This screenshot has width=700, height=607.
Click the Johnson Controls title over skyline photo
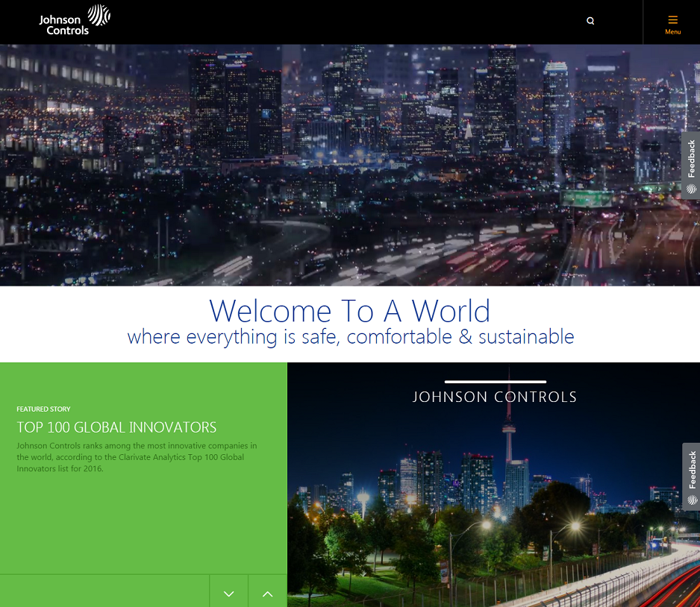[495, 397]
